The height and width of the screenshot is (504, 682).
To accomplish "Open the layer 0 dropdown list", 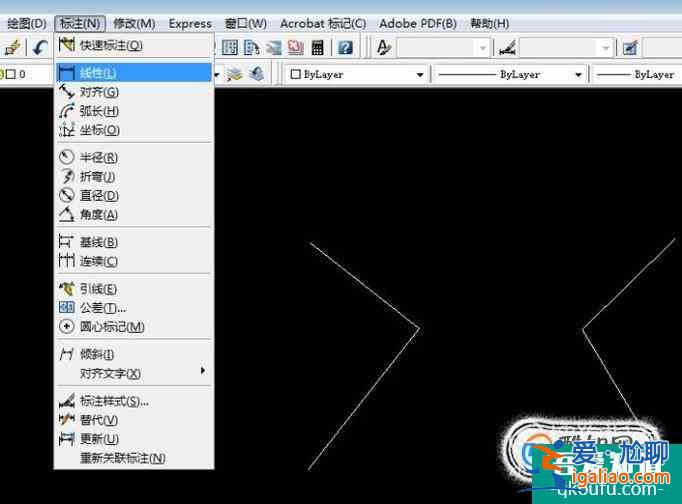I will (x=216, y=75).
